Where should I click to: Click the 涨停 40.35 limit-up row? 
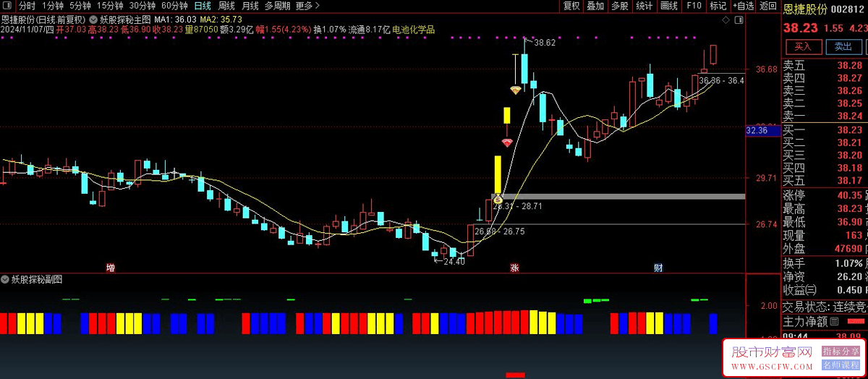[825, 195]
